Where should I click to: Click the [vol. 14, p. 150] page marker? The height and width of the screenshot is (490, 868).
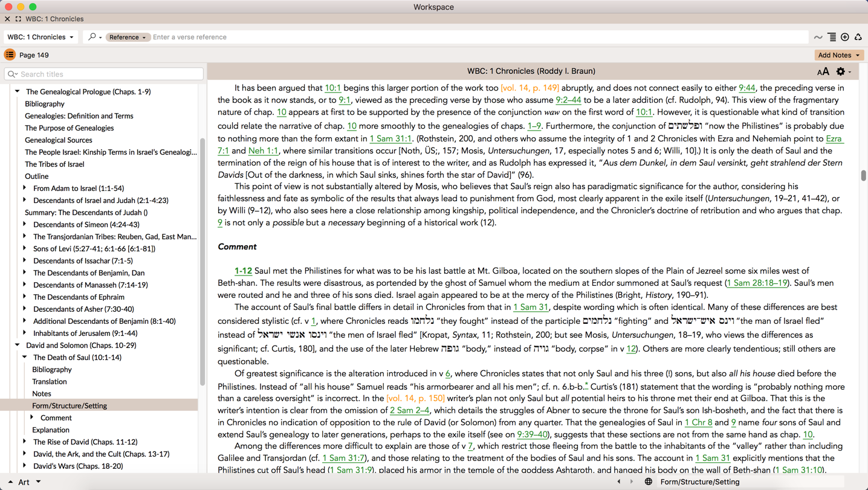pyautogui.click(x=416, y=398)
